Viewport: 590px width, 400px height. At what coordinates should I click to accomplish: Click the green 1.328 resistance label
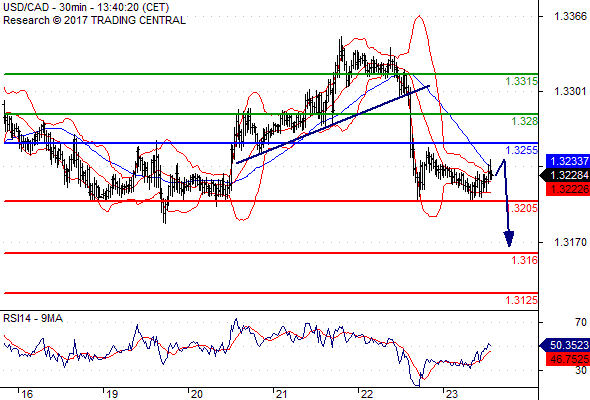coord(525,121)
